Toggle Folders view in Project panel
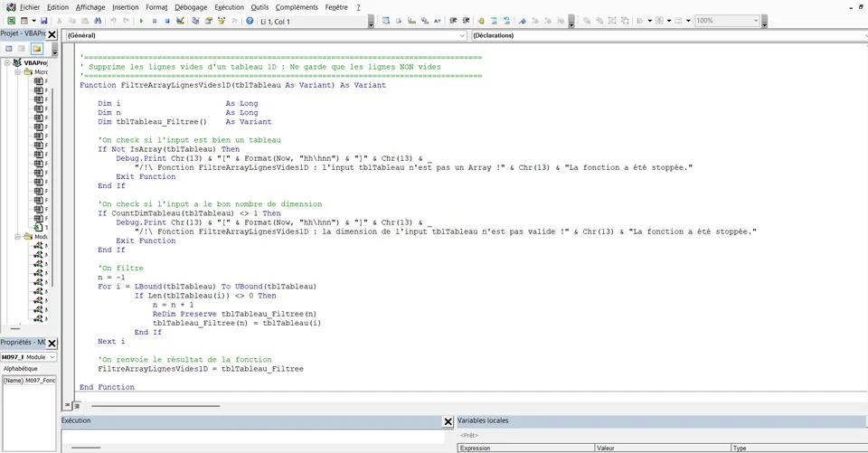Image resolution: width=868 pixels, height=453 pixels. point(36,49)
